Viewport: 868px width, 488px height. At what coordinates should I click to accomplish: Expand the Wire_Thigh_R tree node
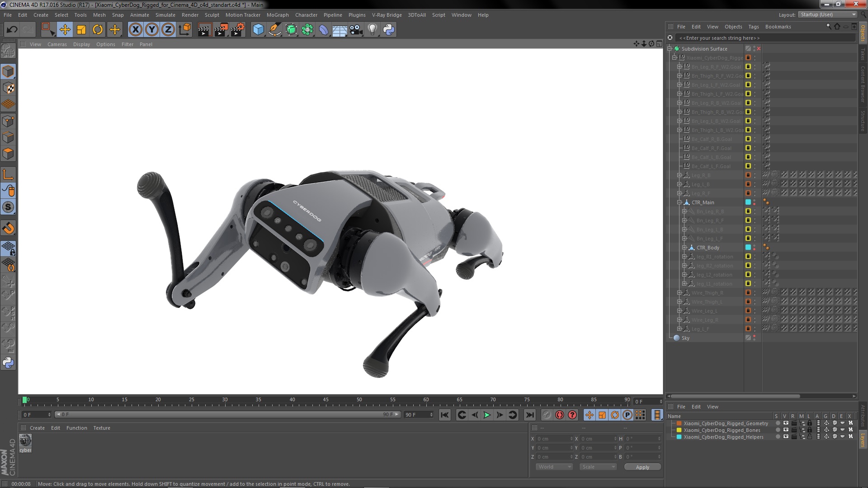tap(679, 293)
